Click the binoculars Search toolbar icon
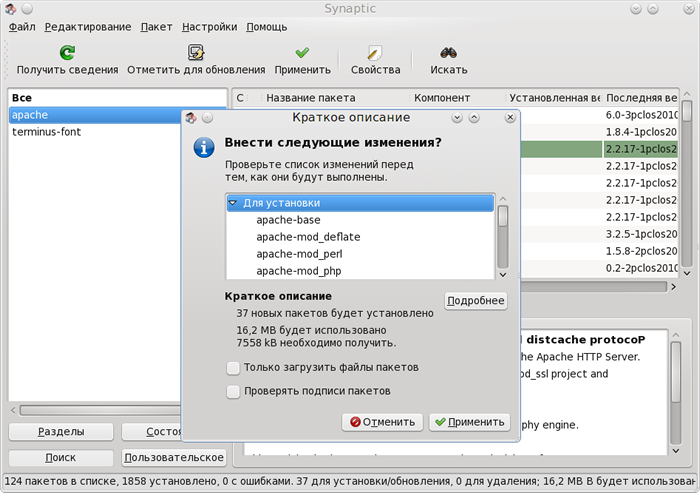 tap(448, 53)
